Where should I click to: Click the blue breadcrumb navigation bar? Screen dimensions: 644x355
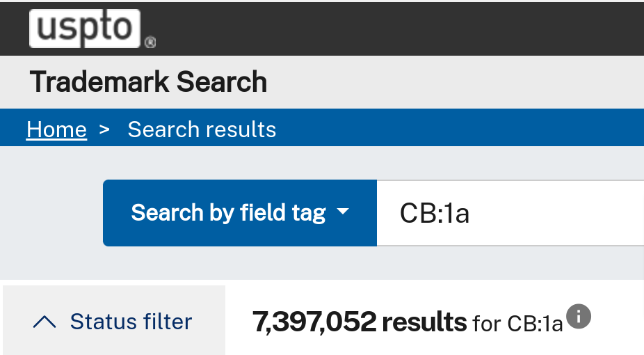tap(452, 127)
